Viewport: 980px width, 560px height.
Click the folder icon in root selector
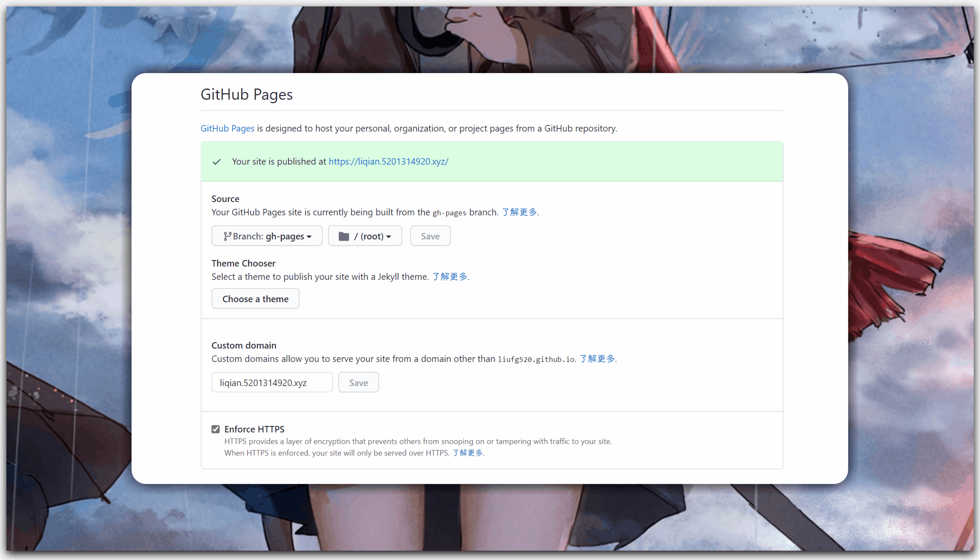tap(344, 236)
